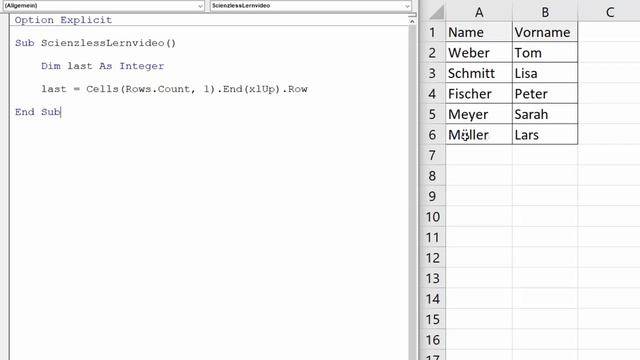640x360 pixels.
Task: Select row 1 header
Action: 432,32
